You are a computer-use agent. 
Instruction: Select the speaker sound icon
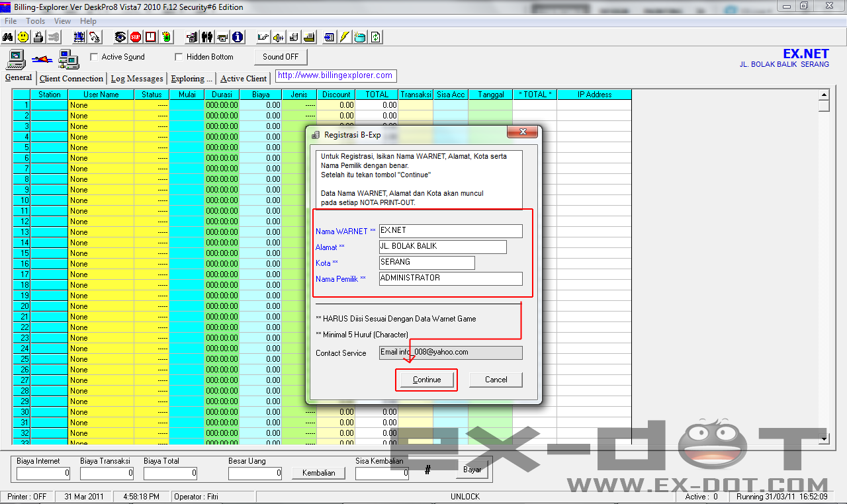[x=278, y=37]
